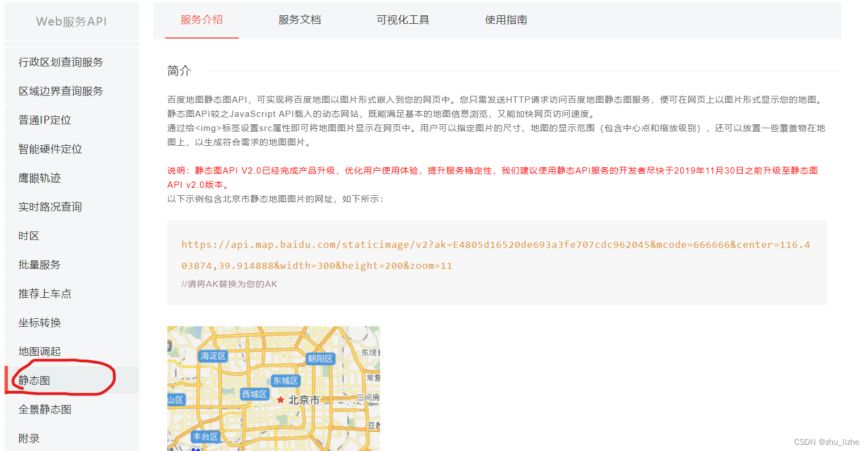The height and width of the screenshot is (451, 868).
Task: Open the 可视化工具 tab
Action: (403, 19)
